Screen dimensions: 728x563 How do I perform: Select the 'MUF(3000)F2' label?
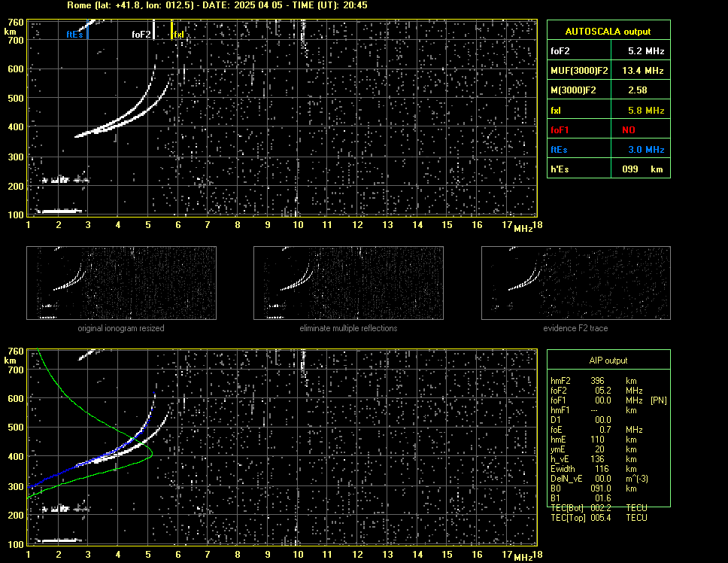pyautogui.click(x=579, y=71)
